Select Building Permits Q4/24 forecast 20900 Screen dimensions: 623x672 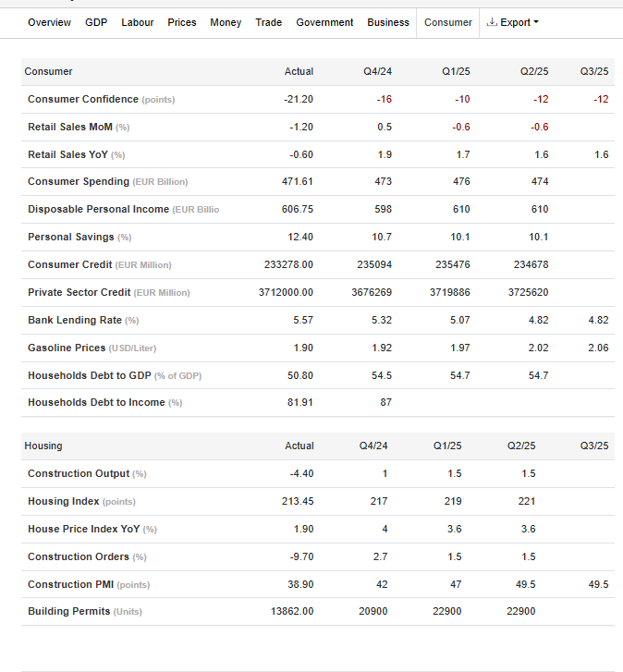pyautogui.click(x=373, y=611)
